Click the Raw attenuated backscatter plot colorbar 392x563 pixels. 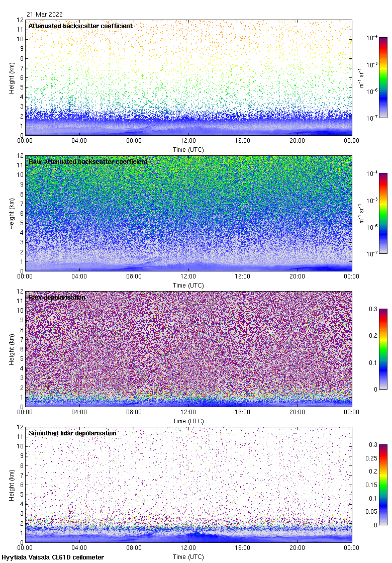tap(383, 213)
